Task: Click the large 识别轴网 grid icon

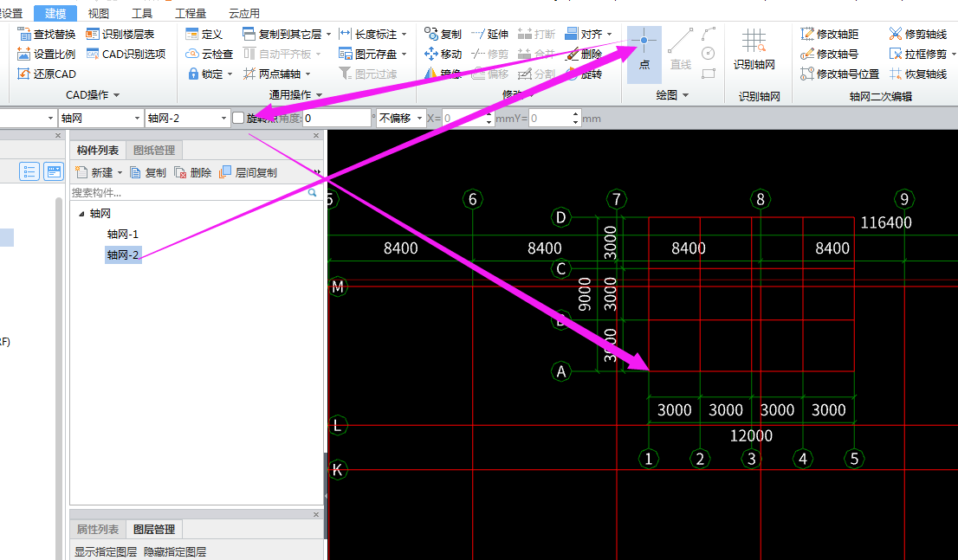Action: [x=754, y=42]
